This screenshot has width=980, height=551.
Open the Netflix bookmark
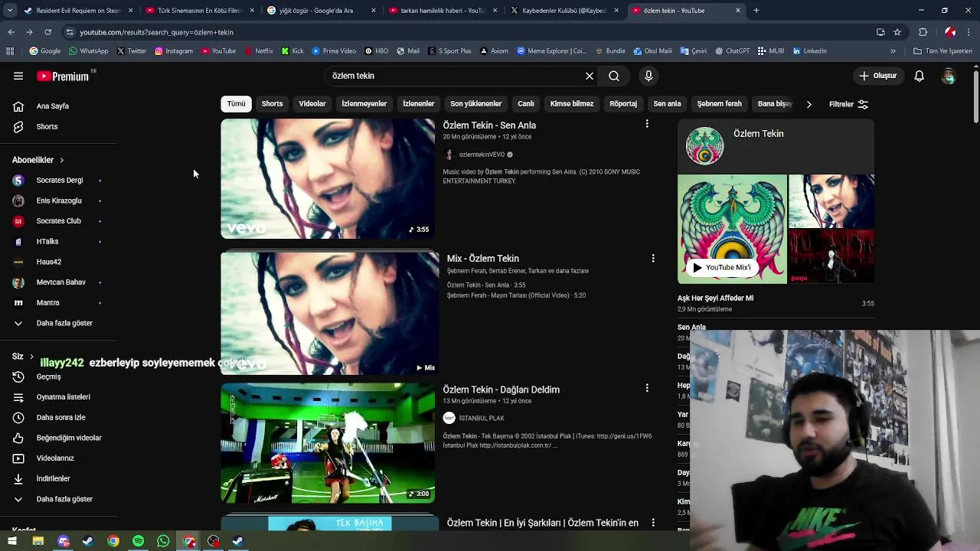point(259,51)
